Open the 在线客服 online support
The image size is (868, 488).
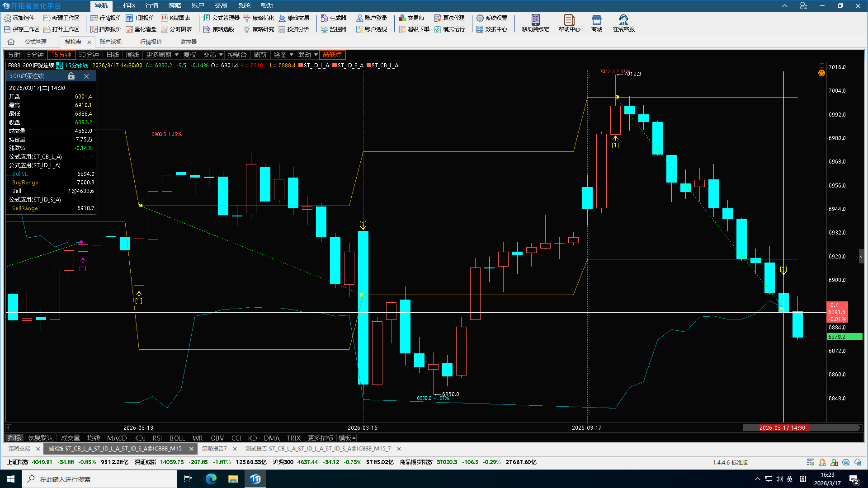click(623, 23)
